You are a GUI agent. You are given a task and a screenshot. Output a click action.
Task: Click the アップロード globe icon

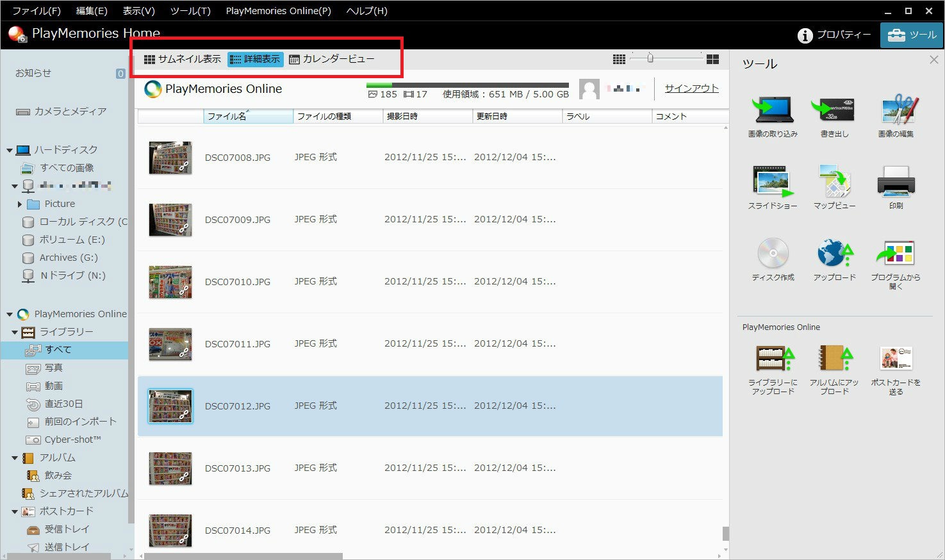pos(834,254)
